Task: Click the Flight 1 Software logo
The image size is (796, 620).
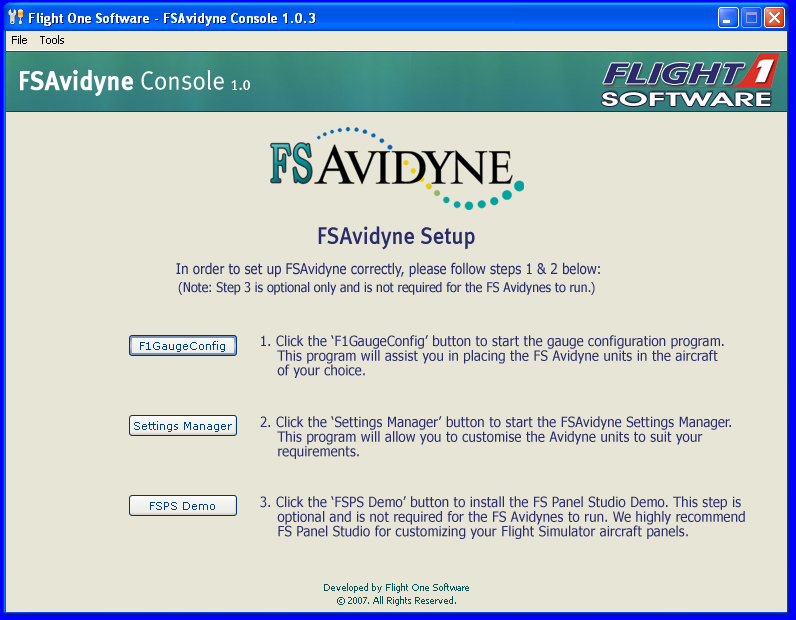Action: coord(689,81)
